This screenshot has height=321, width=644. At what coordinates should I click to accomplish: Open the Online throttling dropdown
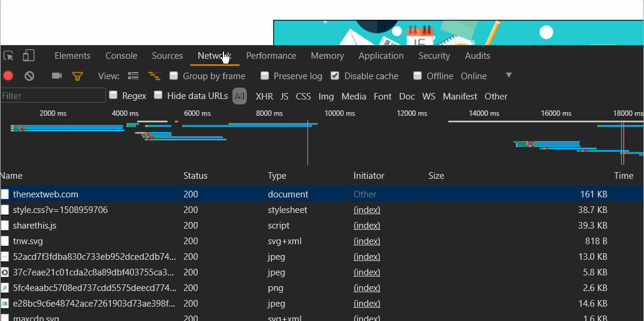(474, 76)
